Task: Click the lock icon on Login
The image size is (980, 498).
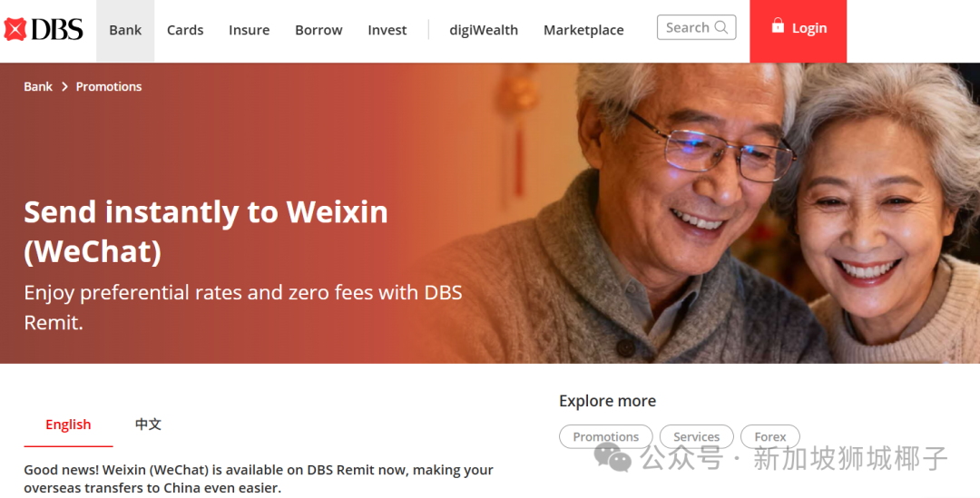Action: [x=778, y=25]
